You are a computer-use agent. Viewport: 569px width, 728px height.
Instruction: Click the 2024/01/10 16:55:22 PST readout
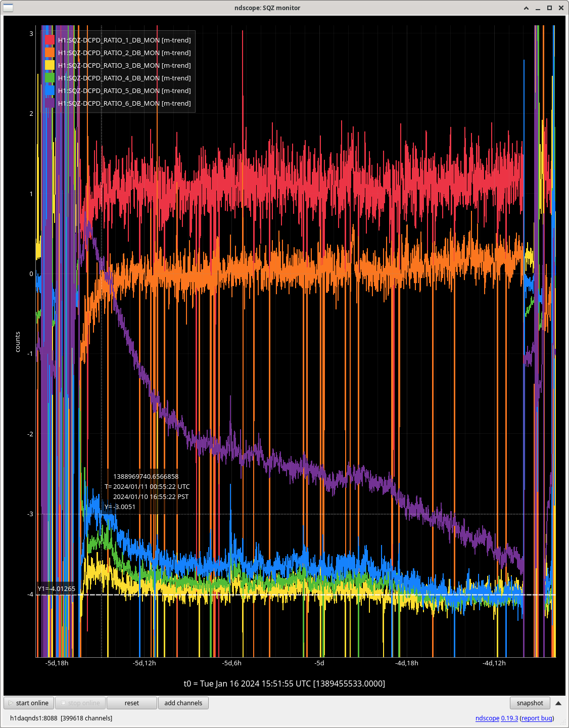tap(151, 496)
